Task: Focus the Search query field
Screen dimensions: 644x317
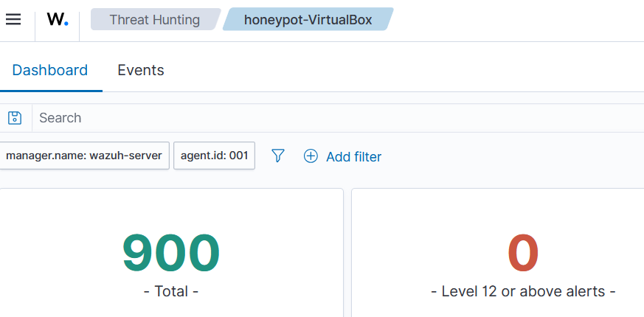Action: coord(338,118)
